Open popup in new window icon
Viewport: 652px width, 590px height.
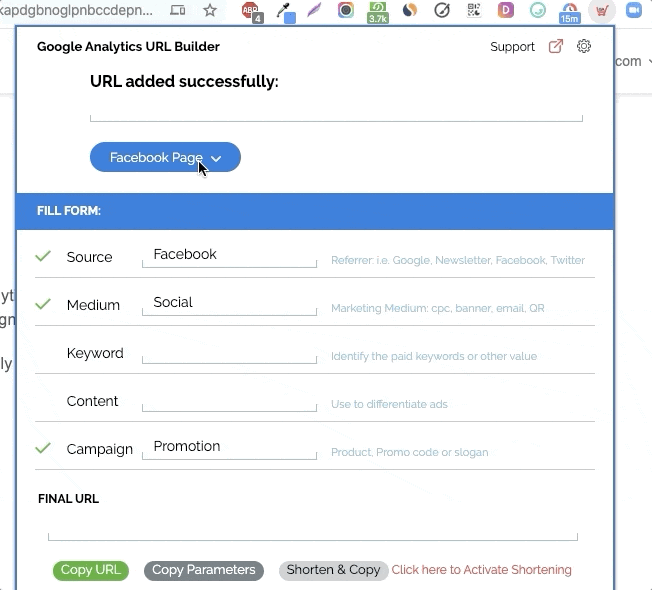556,47
